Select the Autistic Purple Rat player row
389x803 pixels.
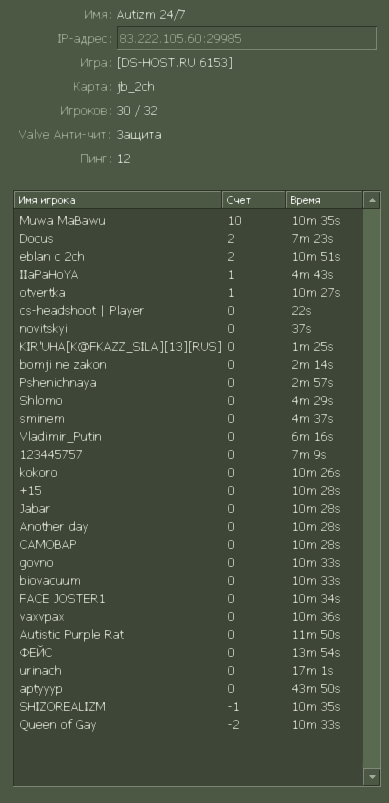188,635
